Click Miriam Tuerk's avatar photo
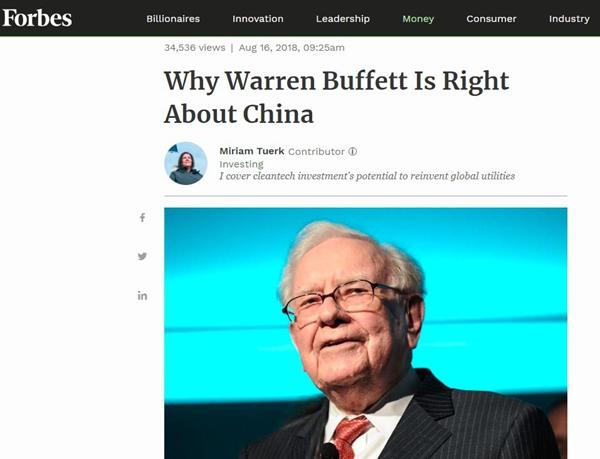This screenshot has width=600, height=459. click(186, 163)
